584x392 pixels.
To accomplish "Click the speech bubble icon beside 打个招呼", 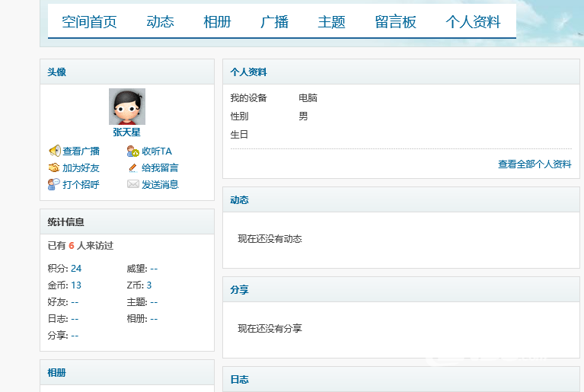I will pos(53,184).
